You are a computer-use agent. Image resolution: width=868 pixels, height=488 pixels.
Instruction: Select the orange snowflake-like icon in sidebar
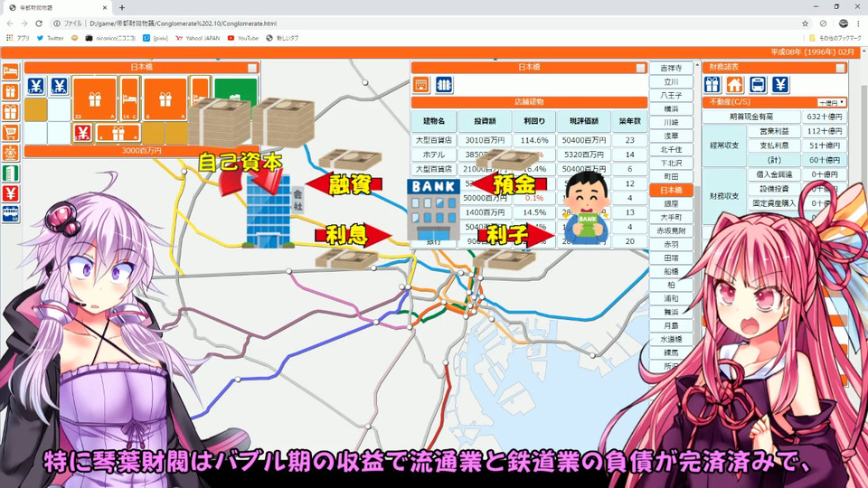point(11,153)
